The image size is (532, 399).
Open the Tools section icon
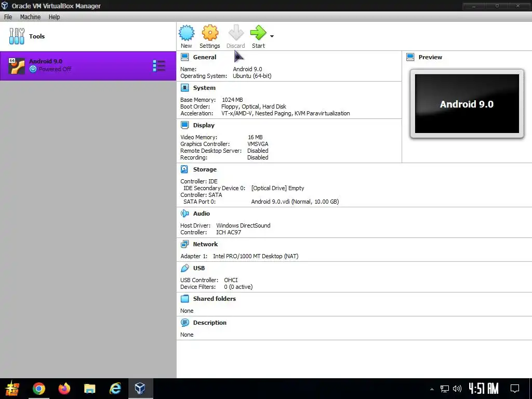tap(17, 36)
